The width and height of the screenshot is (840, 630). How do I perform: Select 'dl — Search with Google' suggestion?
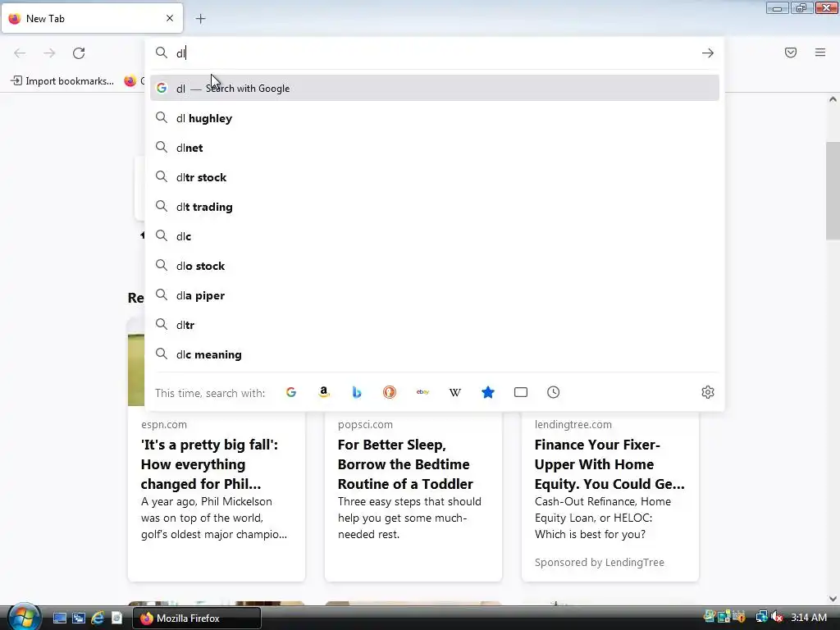point(435,89)
